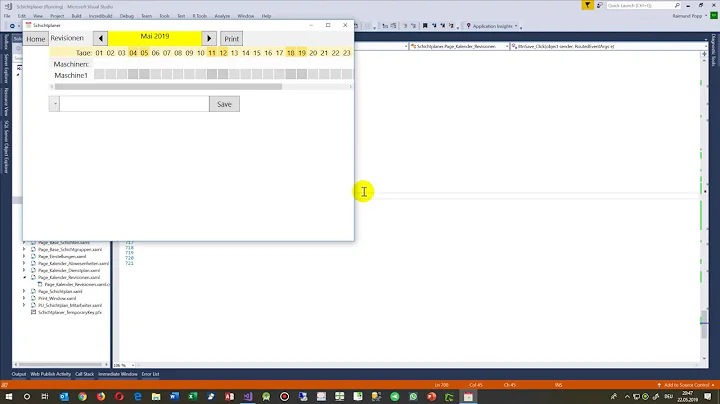Collapse Page_Kalender_Revisionen.xaml tree node
The height and width of the screenshot is (404, 720).
point(25,277)
